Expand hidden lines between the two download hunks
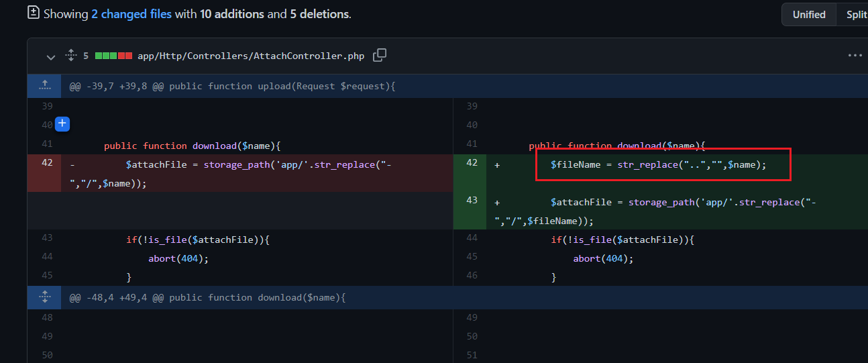The height and width of the screenshot is (363, 868). [x=44, y=297]
